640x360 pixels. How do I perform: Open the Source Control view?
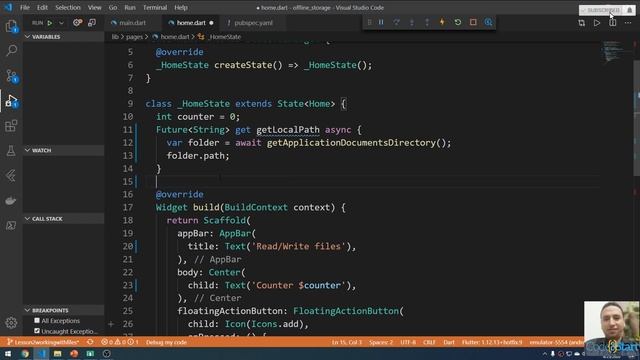(11, 76)
